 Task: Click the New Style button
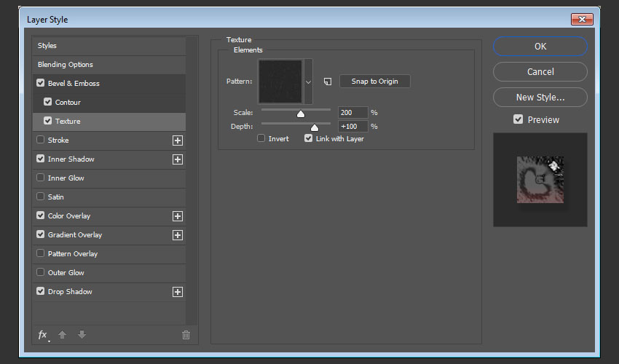click(540, 97)
